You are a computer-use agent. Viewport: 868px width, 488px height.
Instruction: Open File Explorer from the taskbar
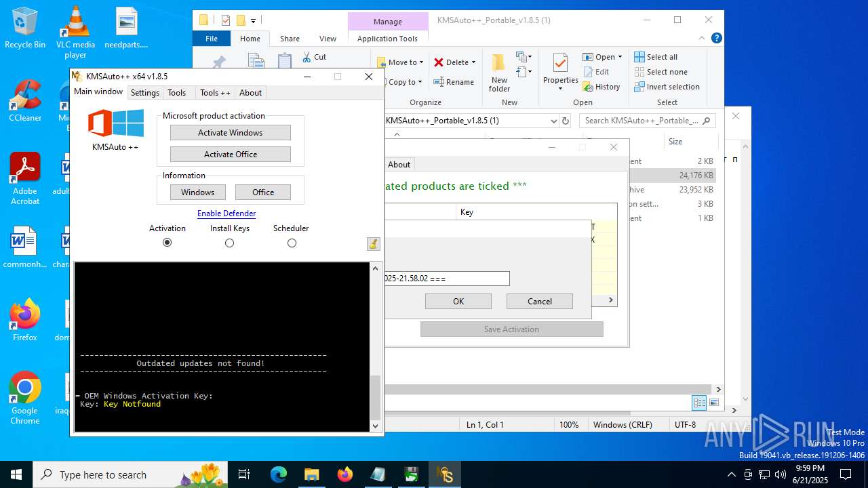point(311,474)
